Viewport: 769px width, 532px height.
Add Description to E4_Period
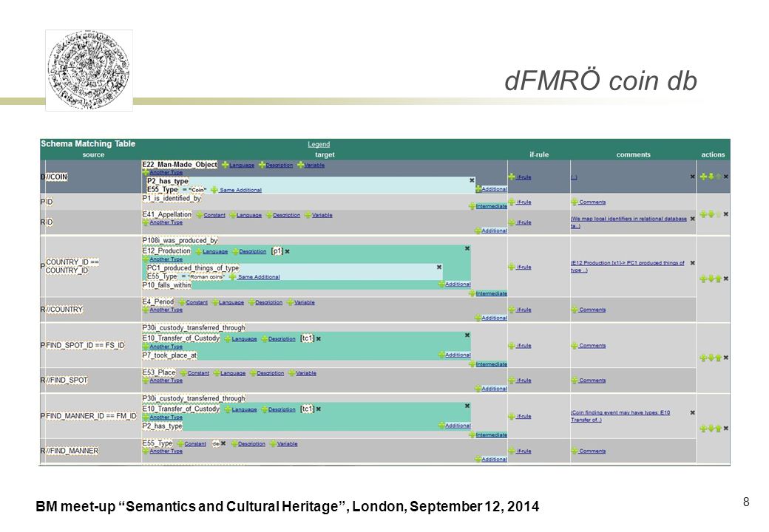[x=265, y=303]
